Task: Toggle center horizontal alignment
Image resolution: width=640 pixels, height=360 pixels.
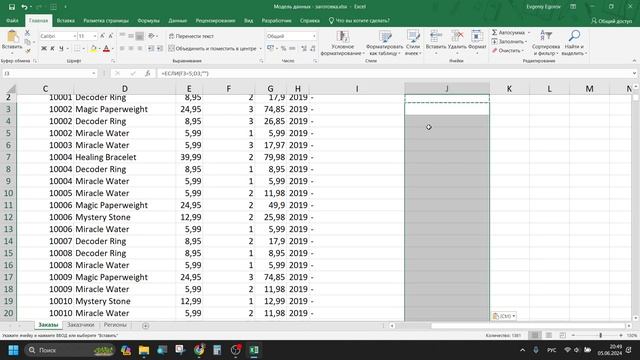Action: pos(131,49)
